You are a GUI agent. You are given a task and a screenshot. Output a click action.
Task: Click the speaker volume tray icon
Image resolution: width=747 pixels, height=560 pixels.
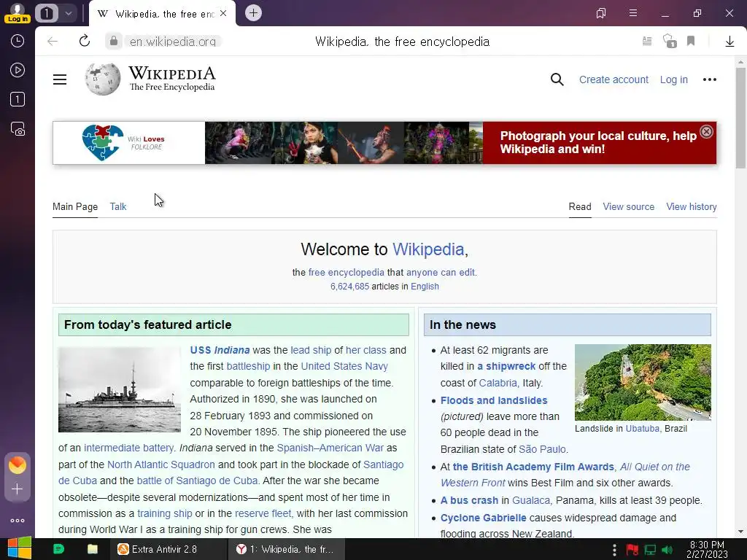[667, 550]
